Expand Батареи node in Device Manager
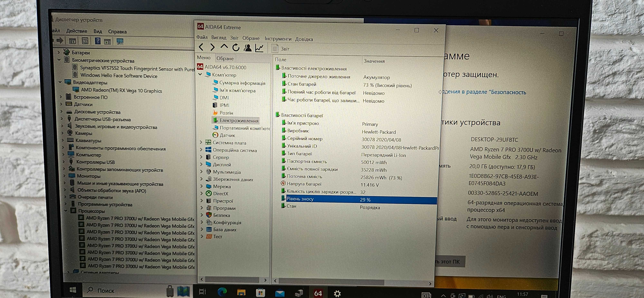644x298 pixels. 59,52
